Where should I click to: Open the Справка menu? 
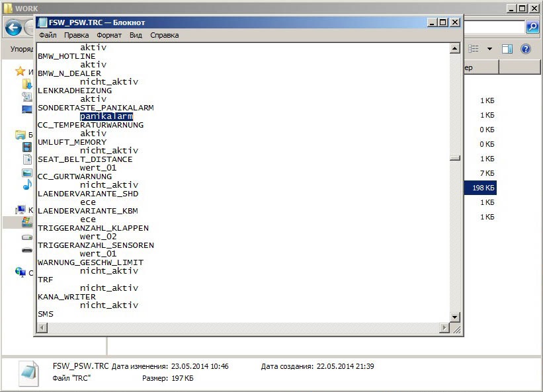tap(165, 35)
